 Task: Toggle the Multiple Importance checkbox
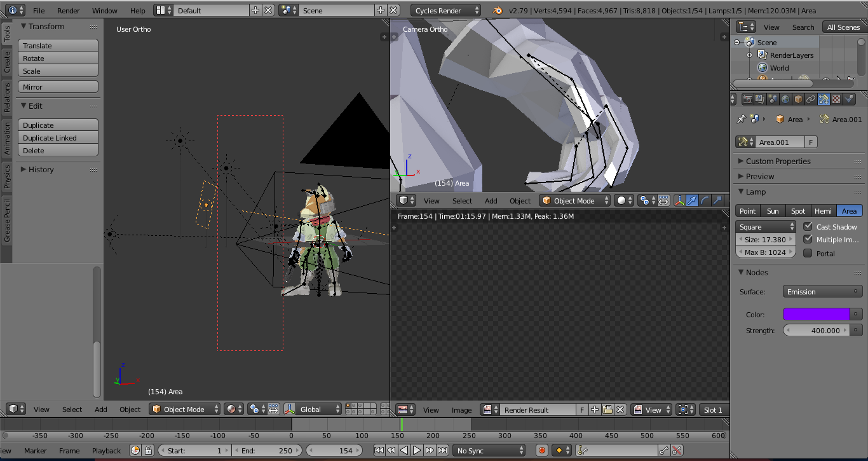(x=809, y=240)
